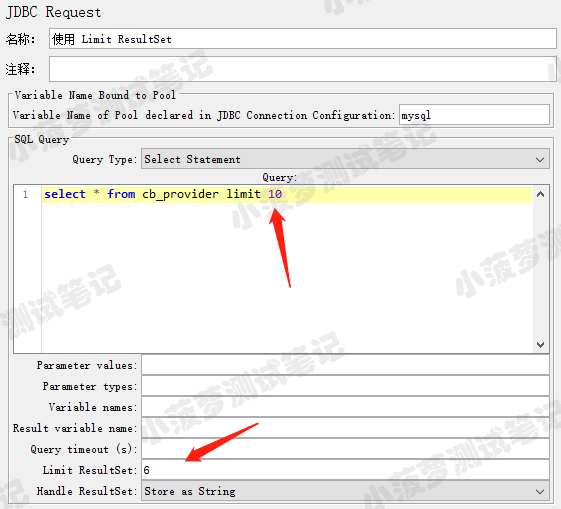Screen dimensions: 561x509
Task: Click line number 1 in editor gutter
Action: pyautogui.click(x=25, y=194)
